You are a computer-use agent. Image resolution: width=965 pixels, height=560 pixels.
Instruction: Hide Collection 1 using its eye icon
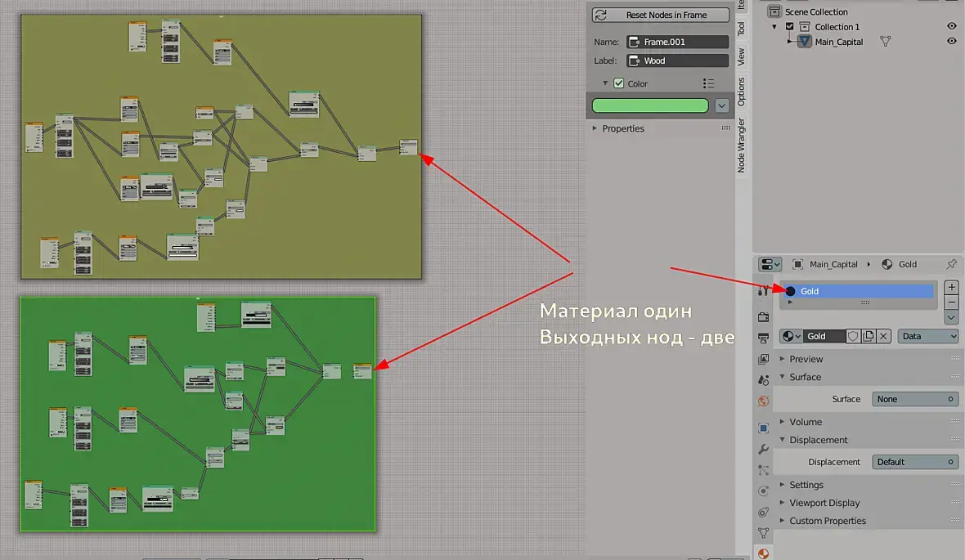(951, 26)
